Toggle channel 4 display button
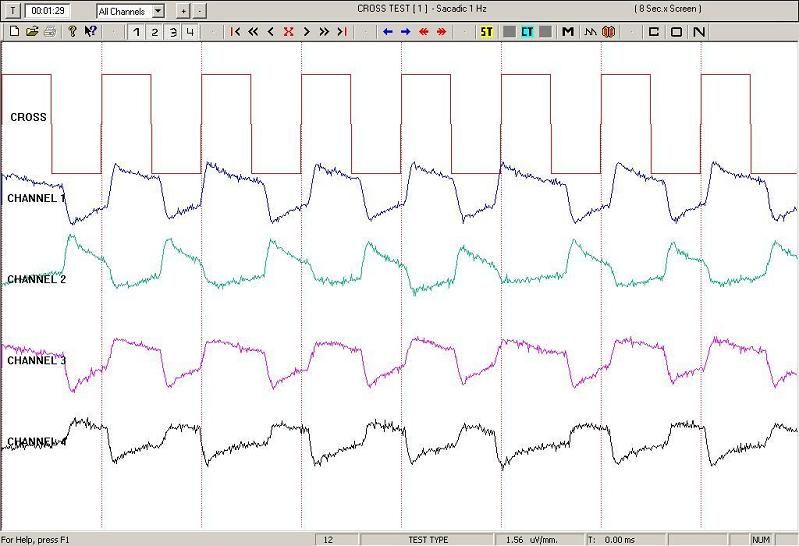This screenshot has height=546, width=799. 190,32
